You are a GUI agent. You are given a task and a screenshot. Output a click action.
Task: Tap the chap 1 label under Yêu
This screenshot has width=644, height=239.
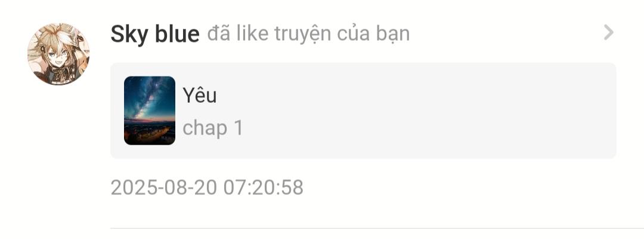[213, 128]
